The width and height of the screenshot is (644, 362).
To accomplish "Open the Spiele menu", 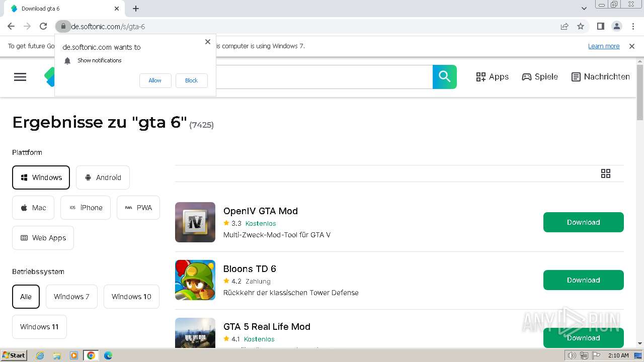I will pyautogui.click(x=540, y=77).
